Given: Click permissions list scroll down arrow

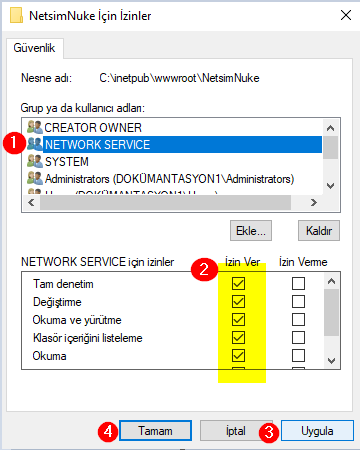Looking at the screenshot, I should point(331,361).
